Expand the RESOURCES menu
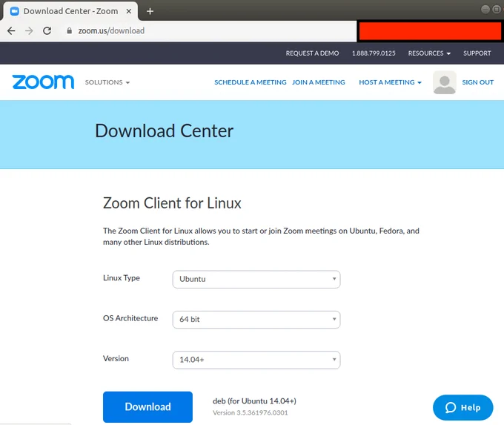The image size is (504, 425). [429, 53]
